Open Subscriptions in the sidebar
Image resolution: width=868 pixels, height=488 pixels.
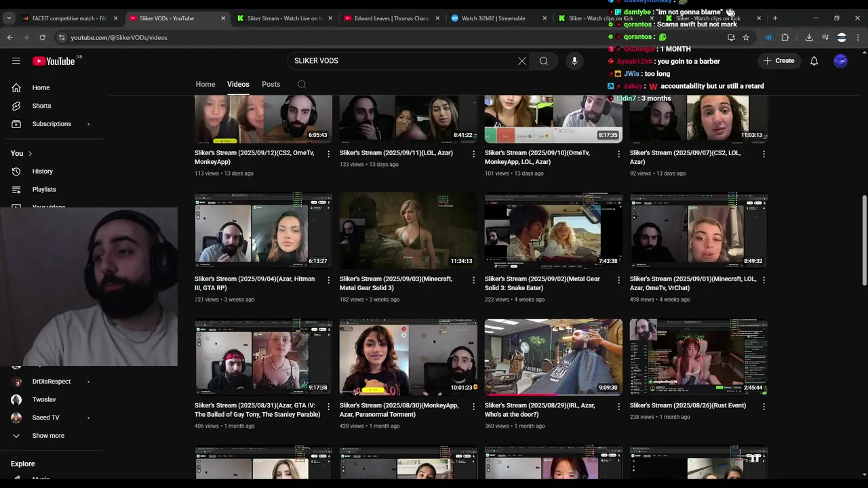52,124
